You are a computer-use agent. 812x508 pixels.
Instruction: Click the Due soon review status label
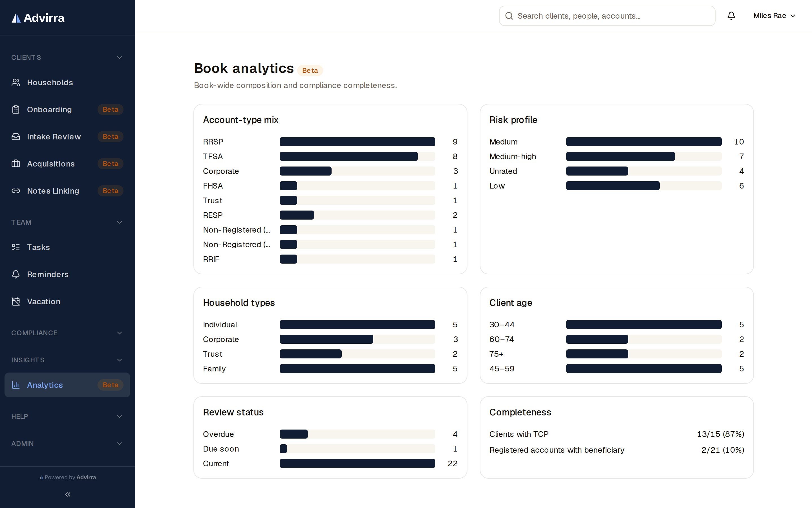[x=221, y=449]
